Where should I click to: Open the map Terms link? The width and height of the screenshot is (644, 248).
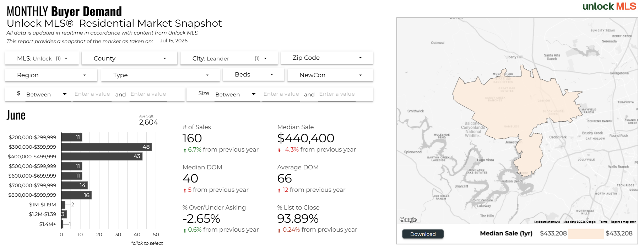[x=603, y=222]
